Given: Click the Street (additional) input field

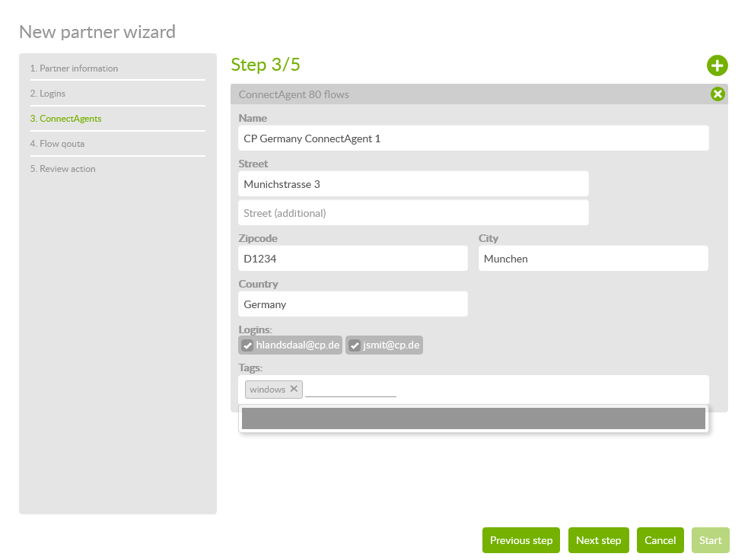Looking at the screenshot, I should click(413, 213).
